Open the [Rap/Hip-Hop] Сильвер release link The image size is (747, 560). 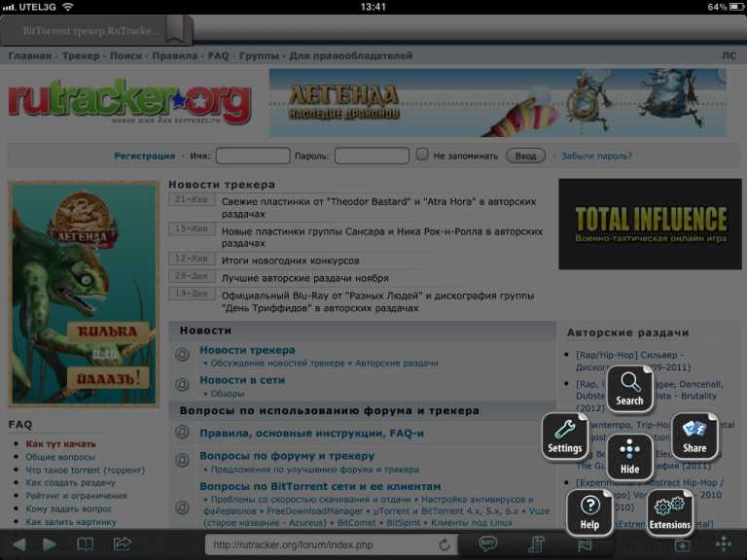click(x=632, y=361)
